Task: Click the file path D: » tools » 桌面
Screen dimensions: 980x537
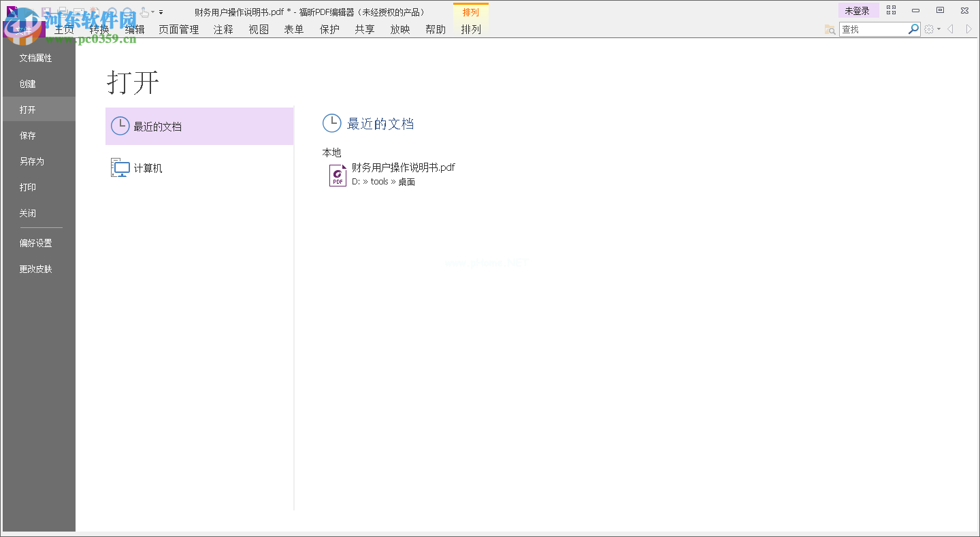Action: coord(383,182)
